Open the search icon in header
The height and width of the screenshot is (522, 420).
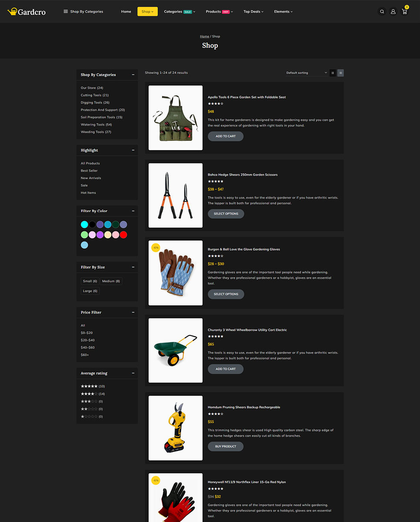click(382, 12)
